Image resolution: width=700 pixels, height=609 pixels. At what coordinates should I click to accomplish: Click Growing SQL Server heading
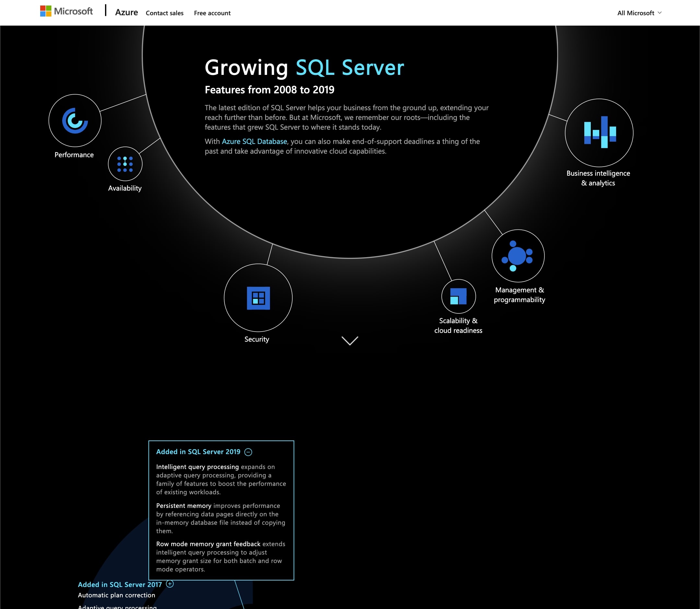(304, 67)
